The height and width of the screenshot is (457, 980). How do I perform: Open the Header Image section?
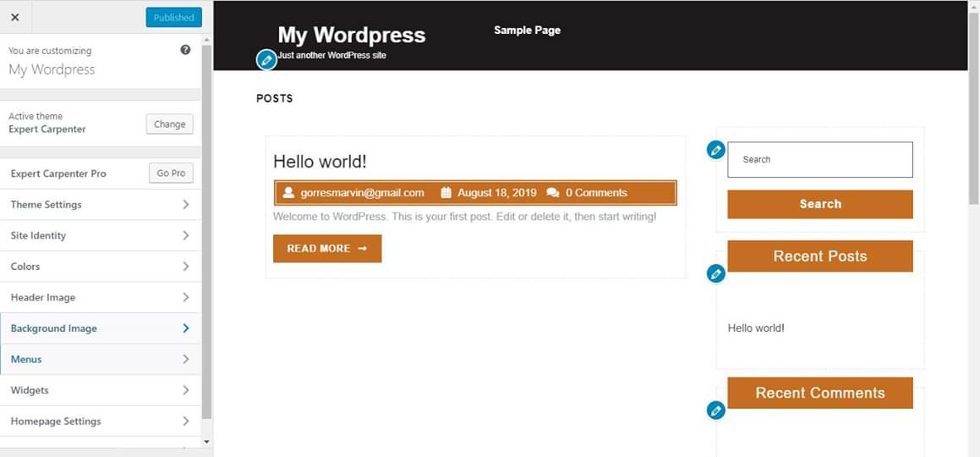(100, 298)
